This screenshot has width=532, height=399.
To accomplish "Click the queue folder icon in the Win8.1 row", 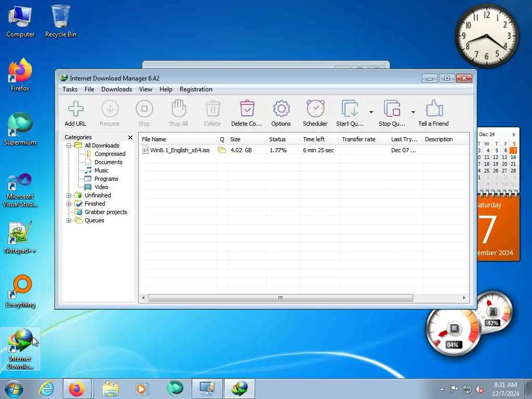I will (x=222, y=150).
